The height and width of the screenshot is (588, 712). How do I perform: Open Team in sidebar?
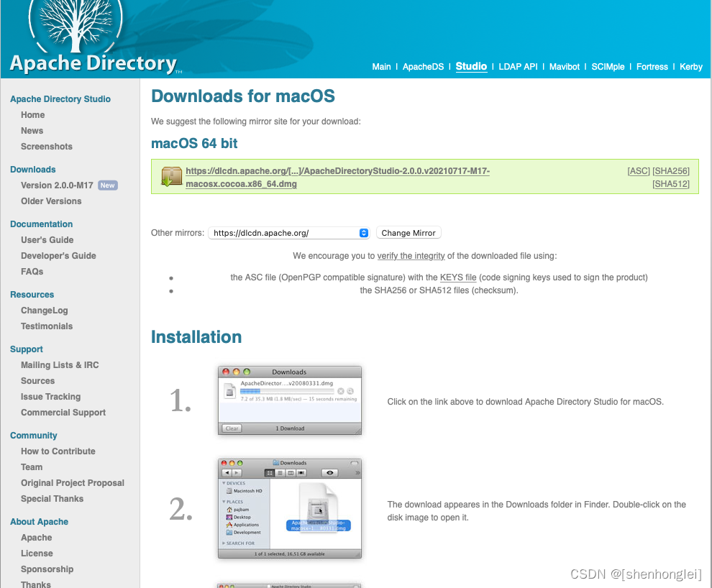coord(32,467)
